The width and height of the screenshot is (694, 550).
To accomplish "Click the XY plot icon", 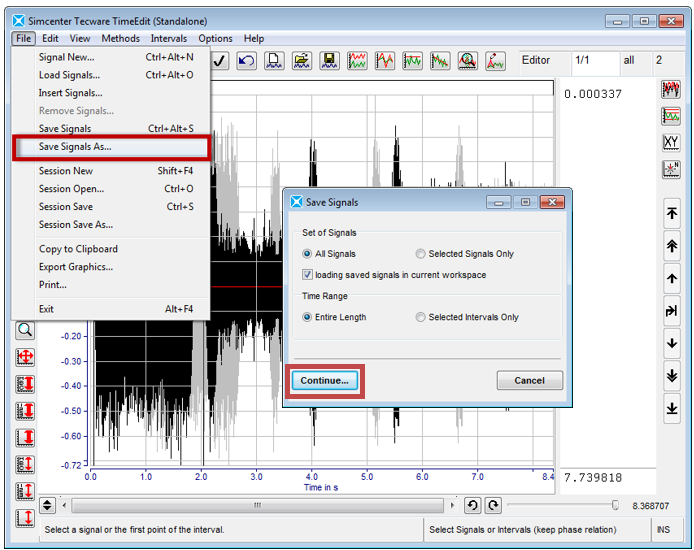I will click(671, 142).
